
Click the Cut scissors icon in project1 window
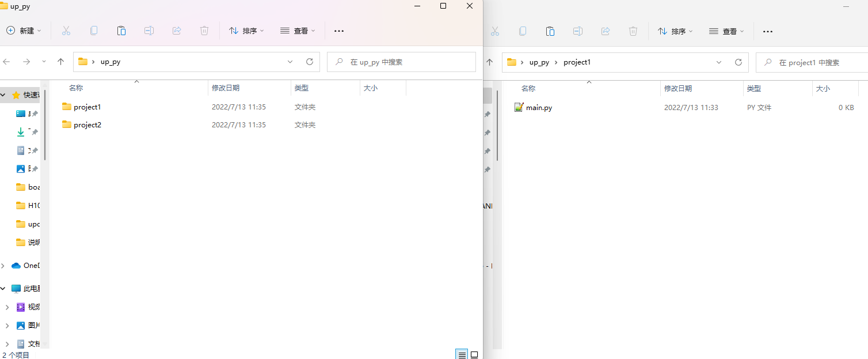[x=495, y=31]
